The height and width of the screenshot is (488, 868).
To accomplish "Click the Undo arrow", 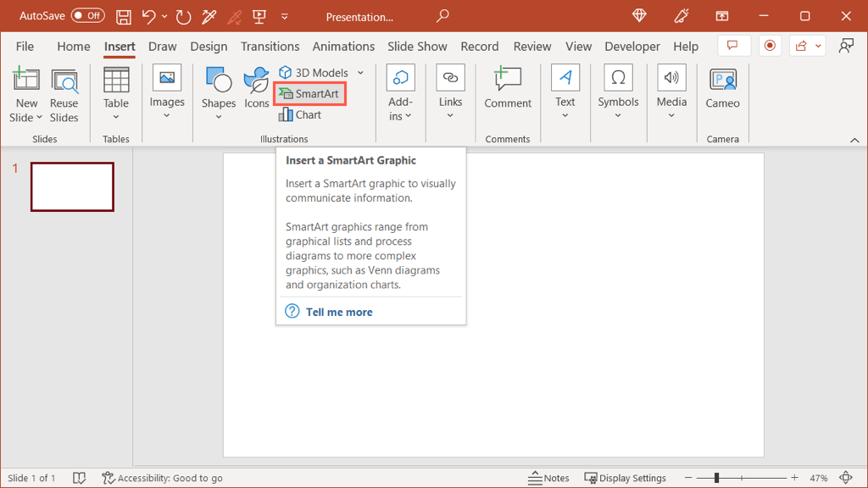I will tap(147, 17).
